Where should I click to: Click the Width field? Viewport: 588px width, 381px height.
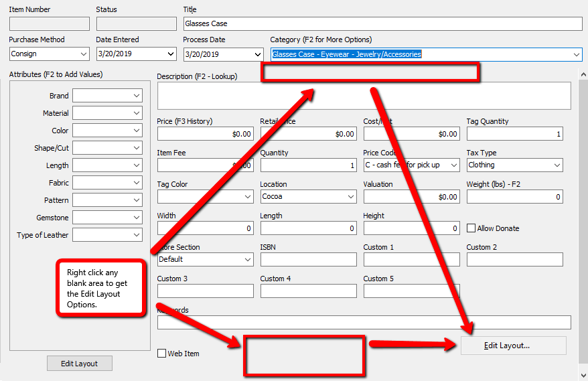(205, 228)
